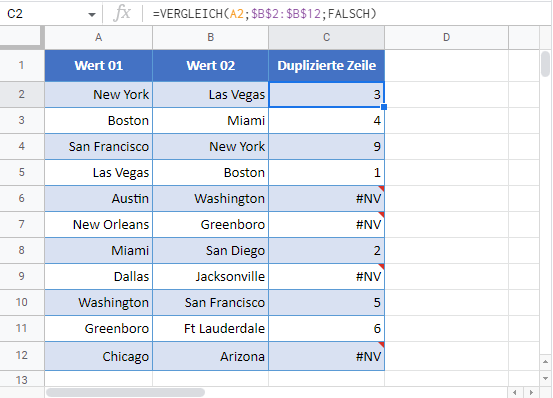Click the fill handle on cell C2
The width and height of the screenshot is (553, 398).
point(384,107)
